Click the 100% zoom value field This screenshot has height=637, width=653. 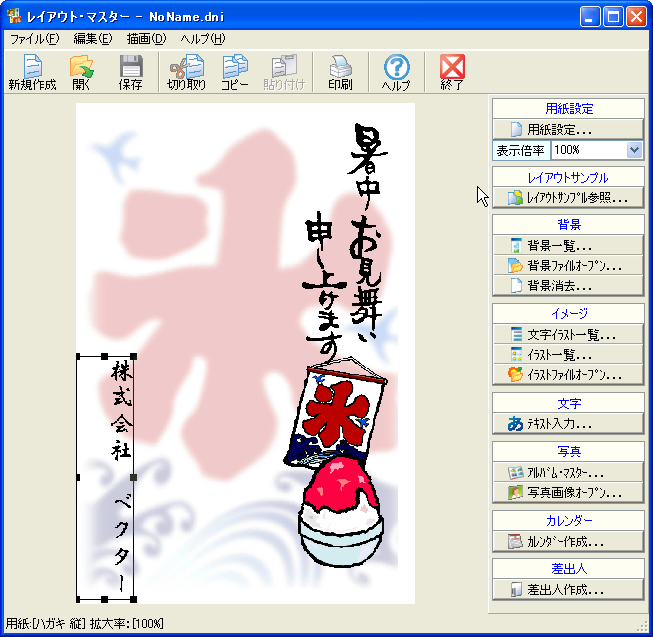[x=589, y=150]
